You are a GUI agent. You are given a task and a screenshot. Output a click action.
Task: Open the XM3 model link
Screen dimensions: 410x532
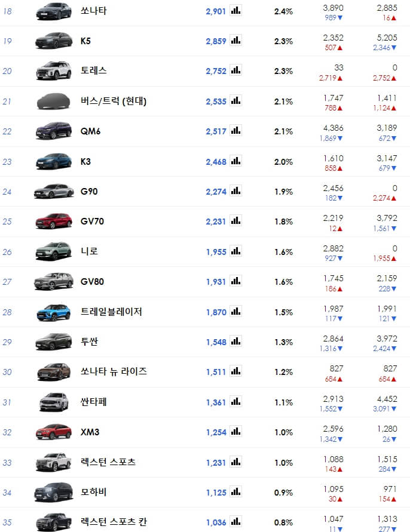click(90, 432)
